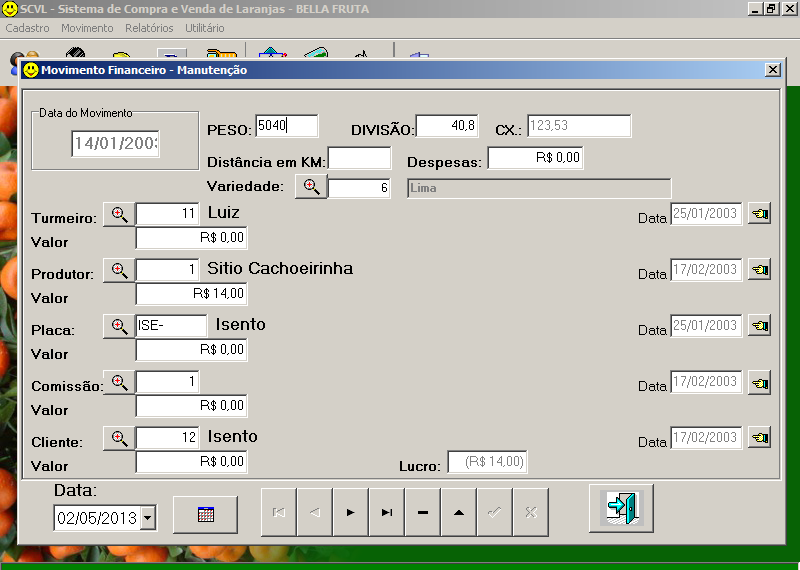
Task: Open the calendar icon button
Action: click(205, 514)
